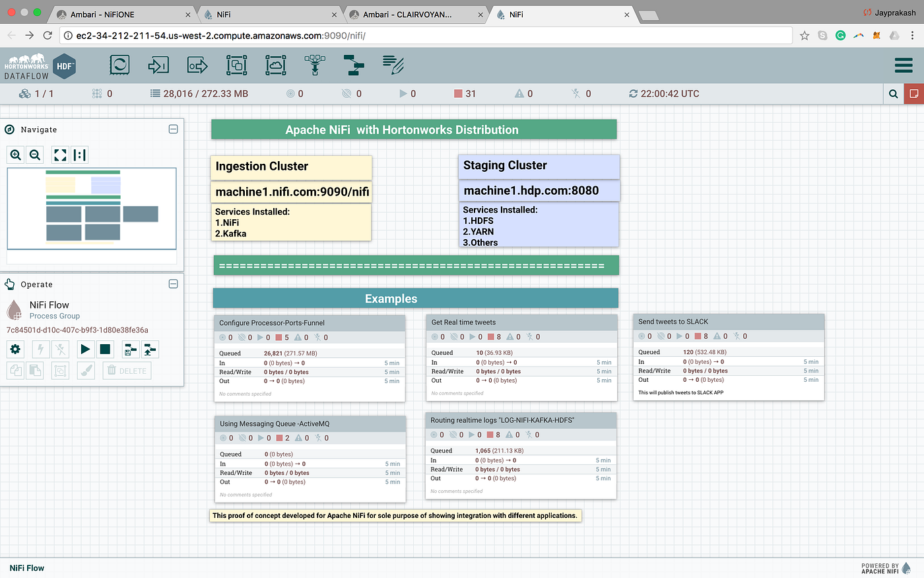
Task: Upload a template in Operate panel
Action: [x=150, y=349]
